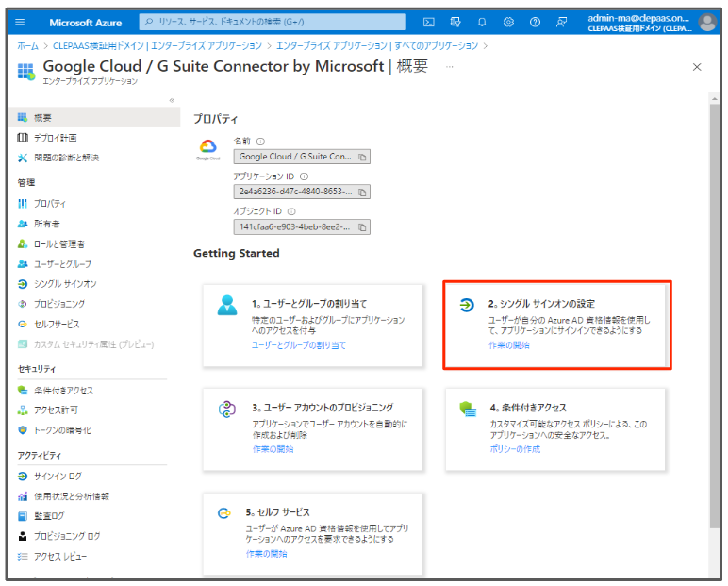Viewport: 728px width, 586px height.
Task: Select プロビジョニング in the sidebar
Action: [59, 303]
